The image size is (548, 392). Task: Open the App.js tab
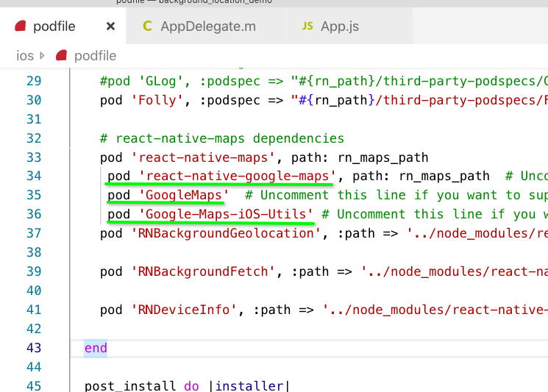[349, 26]
